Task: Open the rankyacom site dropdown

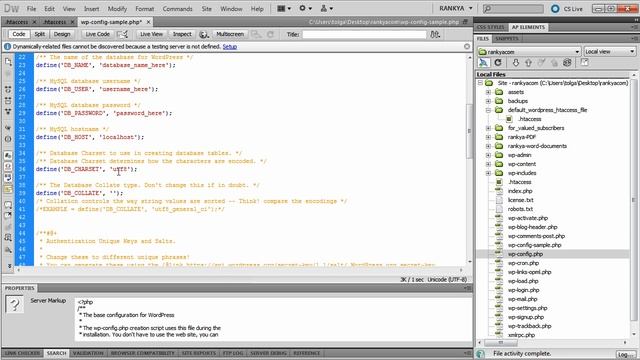Action: (x=529, y=52)
